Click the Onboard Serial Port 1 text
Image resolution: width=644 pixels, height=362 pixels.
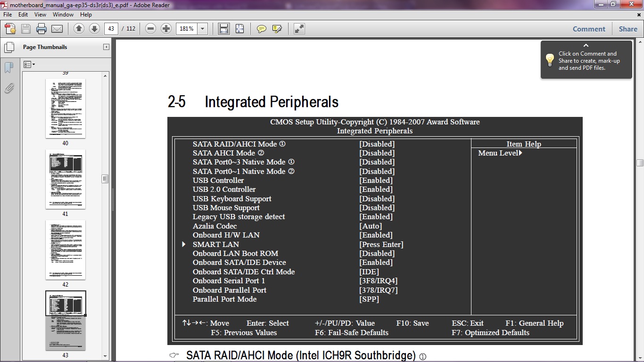[x=229, y=280]
